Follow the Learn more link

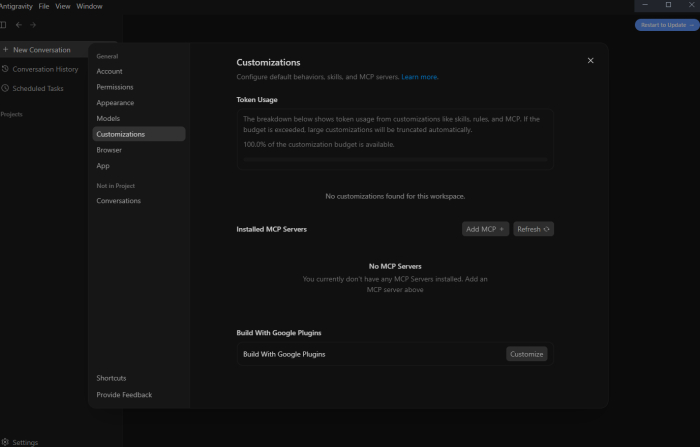point(419,77)
